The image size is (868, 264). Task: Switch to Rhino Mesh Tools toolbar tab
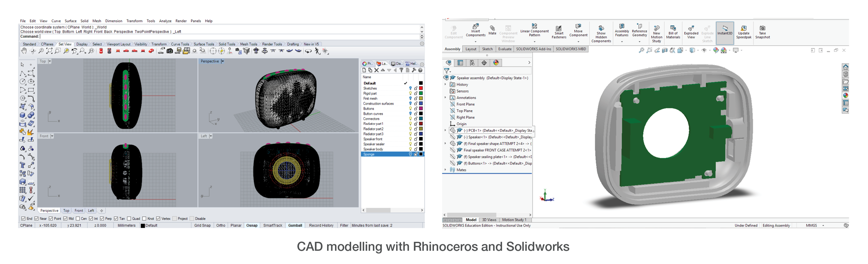click(249, 44)
